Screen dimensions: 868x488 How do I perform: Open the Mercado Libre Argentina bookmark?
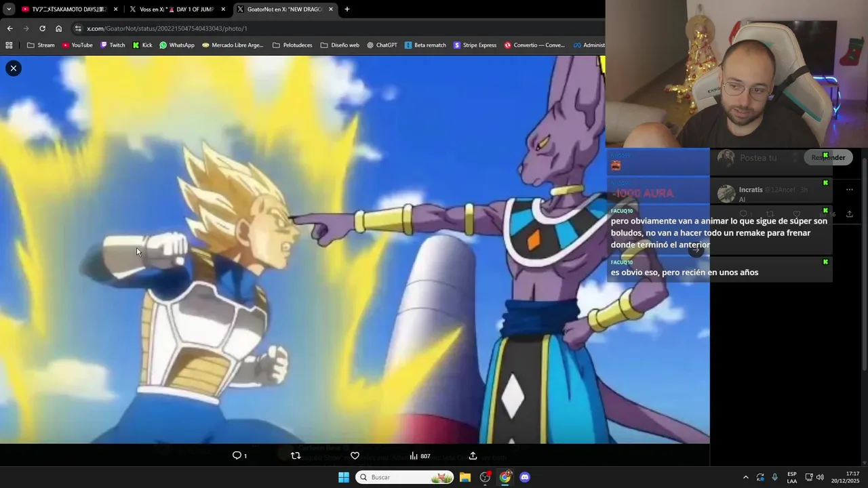click(233, 45)
